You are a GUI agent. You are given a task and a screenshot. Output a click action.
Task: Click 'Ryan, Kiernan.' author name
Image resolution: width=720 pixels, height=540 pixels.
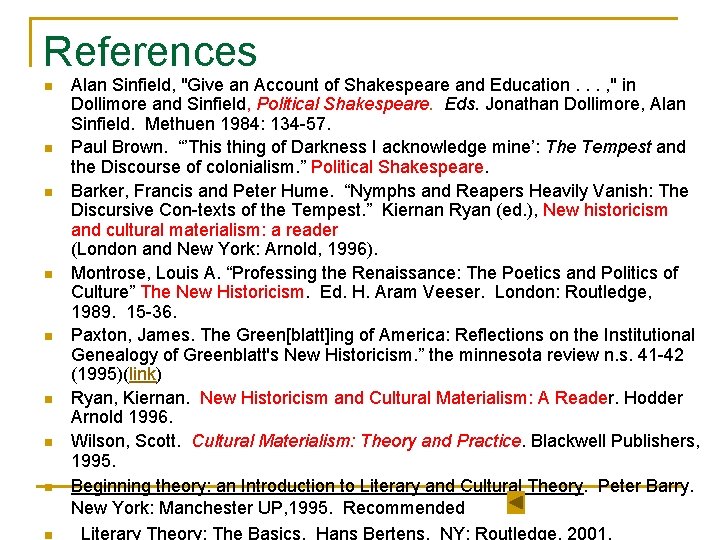pos(130,398)
